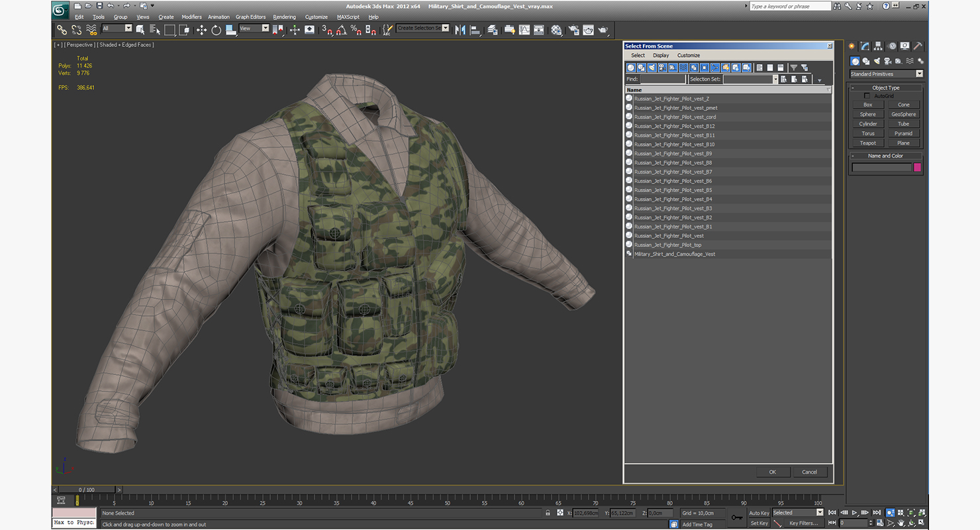Click OK in Select From Scene

773,472
